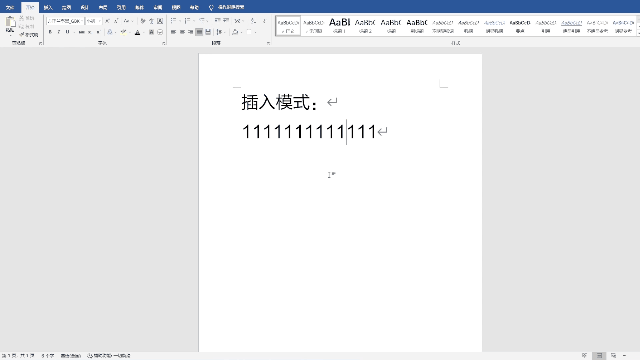Viewport: 640px width, 360px height.
Task: Switch to the Insert ribbon tab
Action: point(48,7)
